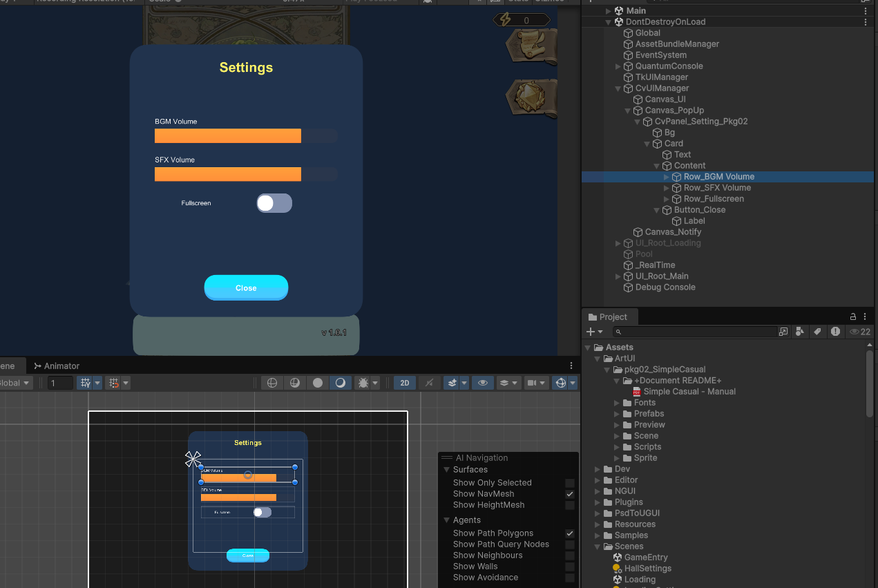878x588 pixels.
Task: Click the Search by Type icon in Project
Action: point(800,332)
